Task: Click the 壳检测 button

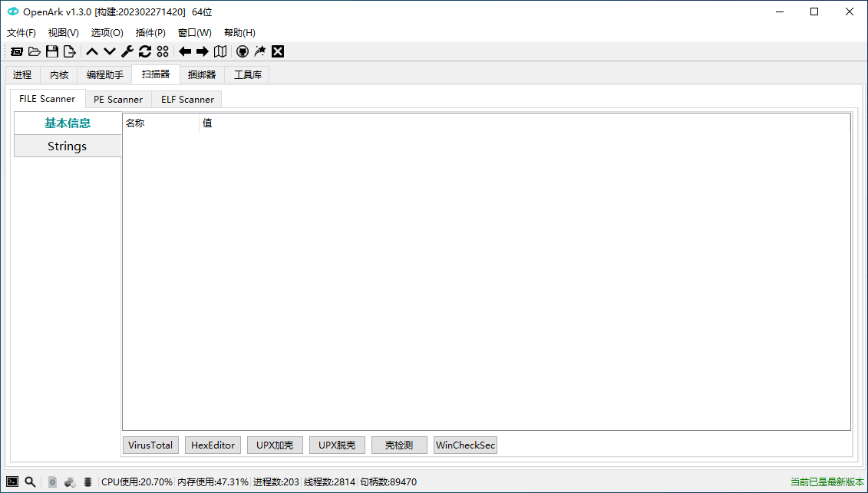Action: pyautogui.click(x=399, y=445)
